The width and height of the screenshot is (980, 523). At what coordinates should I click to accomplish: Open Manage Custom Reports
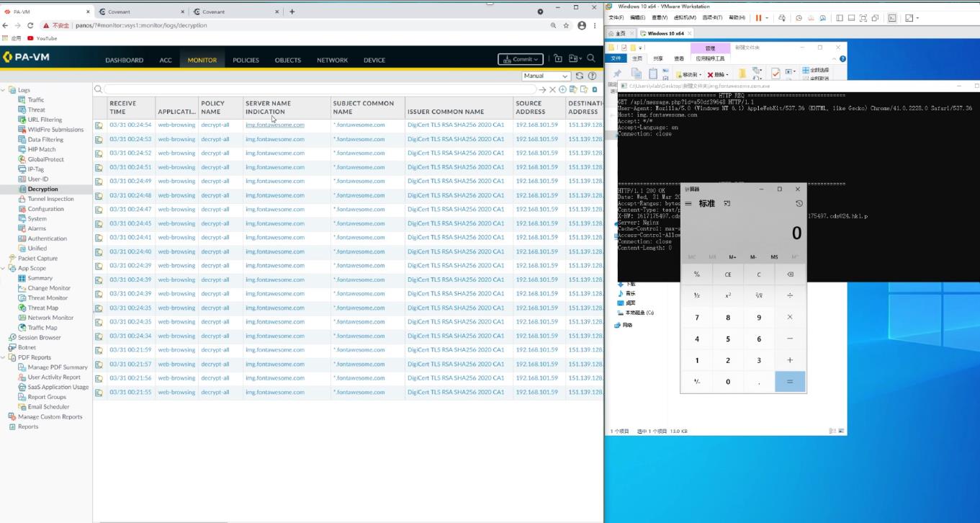[x=50, y=416]
